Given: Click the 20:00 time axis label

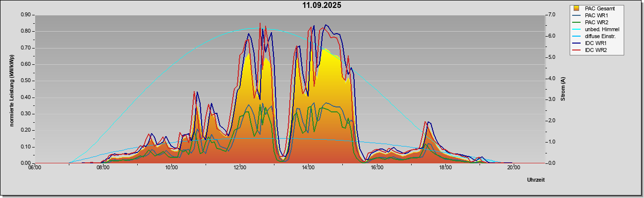Looking at the screenshot, I should pyautogui.click(x=513, y=167).
